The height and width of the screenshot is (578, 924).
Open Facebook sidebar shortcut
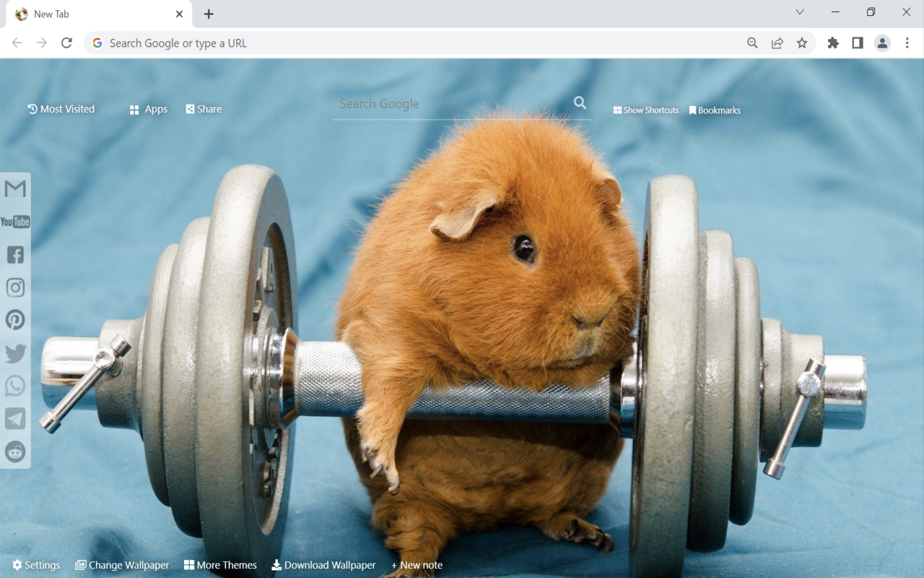[15, 254]
